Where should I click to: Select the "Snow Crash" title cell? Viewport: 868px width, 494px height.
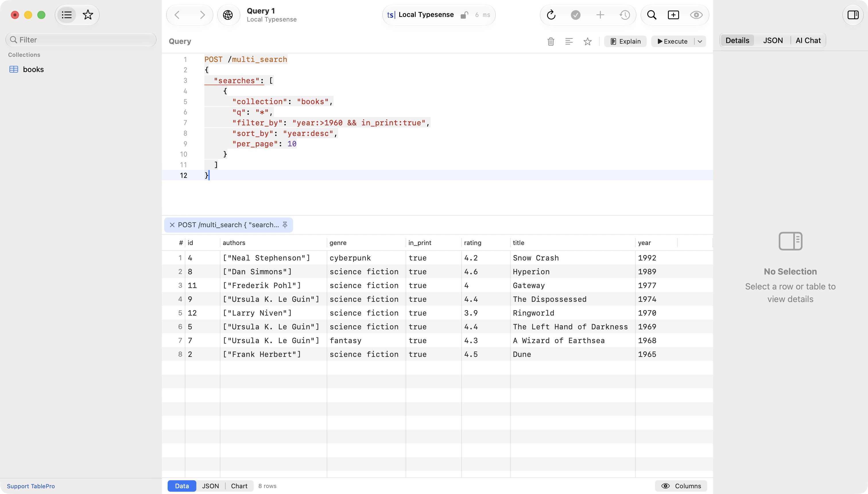(573, 258)
